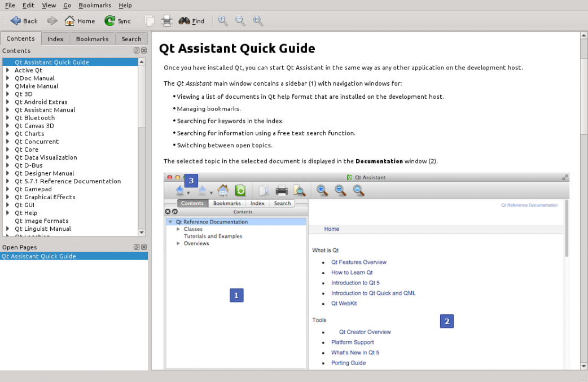588x382 pixels.
Task: Click the Back arrow icon
Action: click(16, 21)
